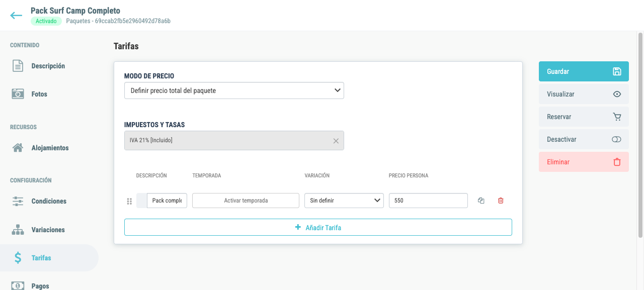The height and width of the screenshot is (290, 644).
Task: Click the price field showing 550
Action: coord(428,201)
